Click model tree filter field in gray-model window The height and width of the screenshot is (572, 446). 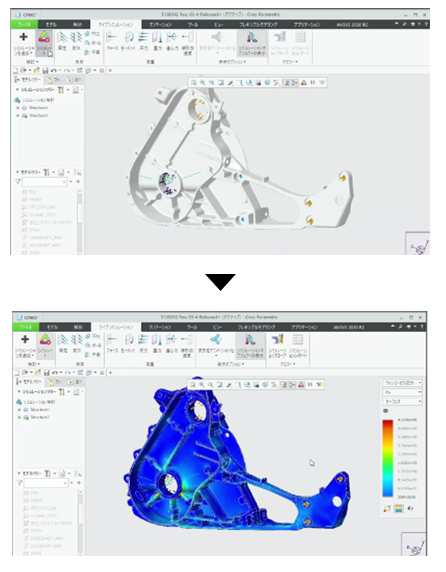point(44,182)
